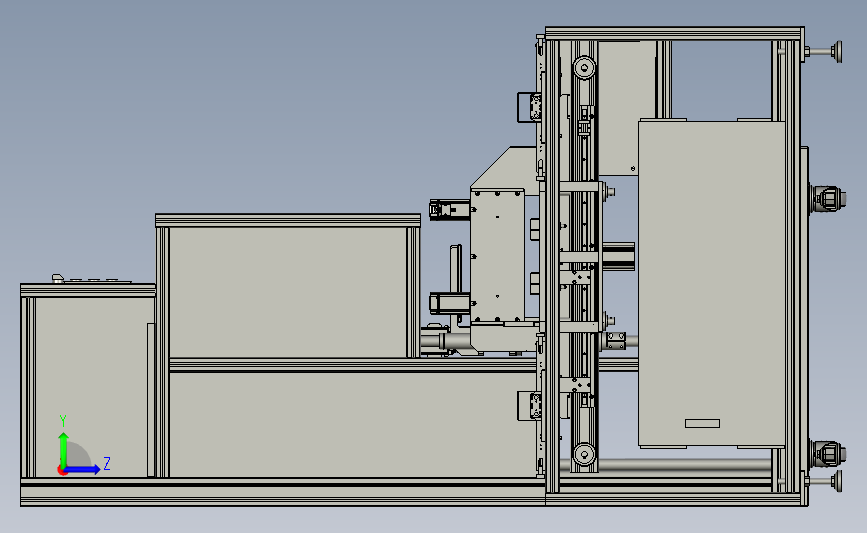
Task: Click the red origin sphere of triad
Action: [x=62, y=471]
